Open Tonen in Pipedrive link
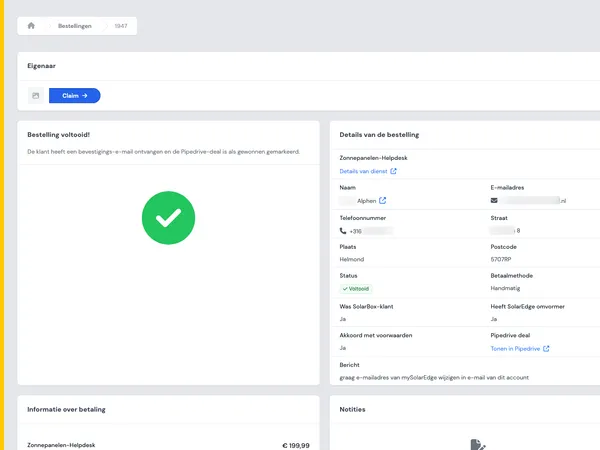The image size is (600, 450). (515, 349)
